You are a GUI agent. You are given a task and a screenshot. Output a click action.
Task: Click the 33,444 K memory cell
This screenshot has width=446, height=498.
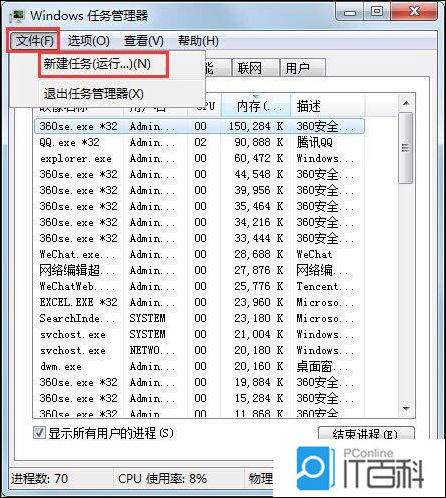pos(259,238)
